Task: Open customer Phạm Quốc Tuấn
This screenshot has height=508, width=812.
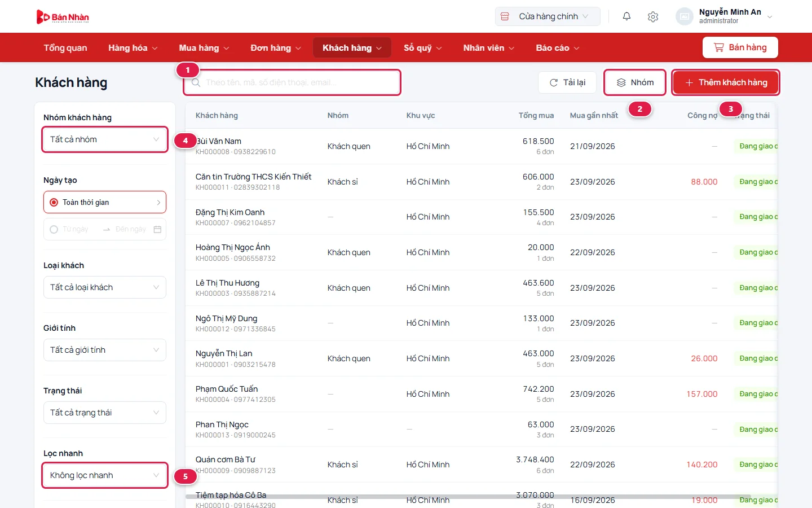Action: pyautogui.click(x=227, y=389)
